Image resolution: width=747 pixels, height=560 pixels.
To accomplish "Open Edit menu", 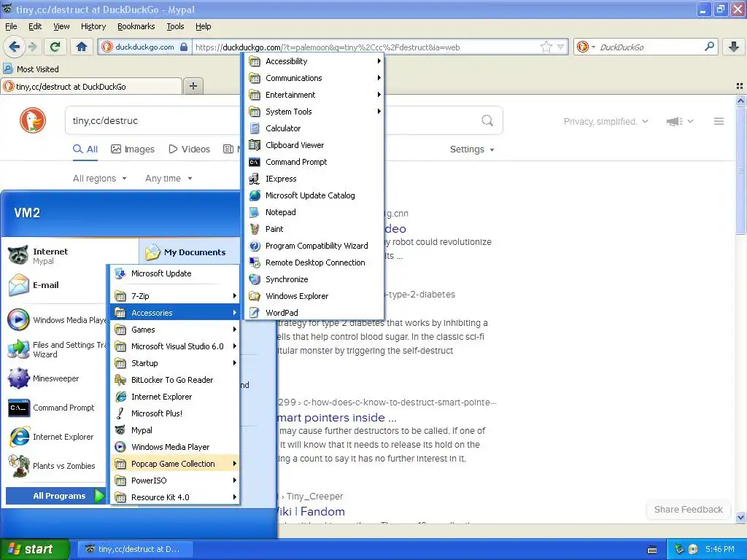I will click(35, 26).
